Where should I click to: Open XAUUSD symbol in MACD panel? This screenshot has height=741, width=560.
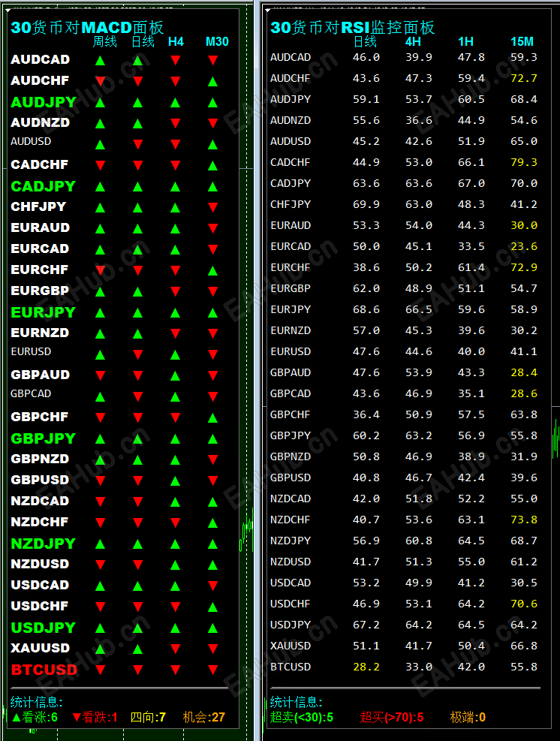click(41, 648)
